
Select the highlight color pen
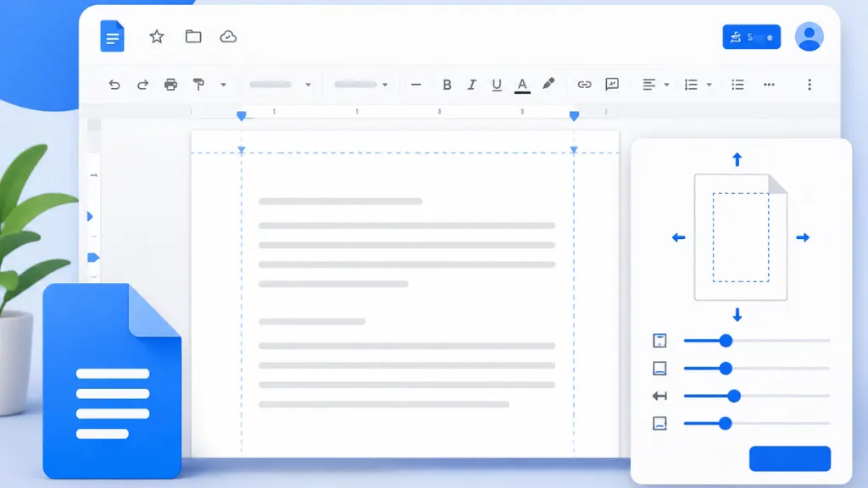click(x=548, y=84)
